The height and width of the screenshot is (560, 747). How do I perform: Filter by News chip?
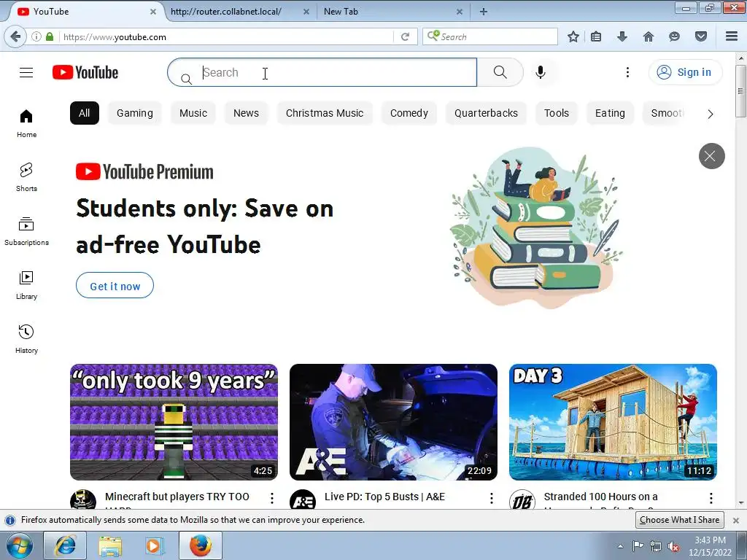point(246,113)
